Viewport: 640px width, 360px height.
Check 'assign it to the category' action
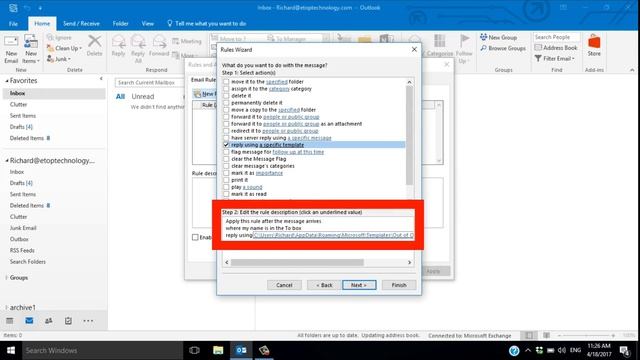tap(226, 89)
